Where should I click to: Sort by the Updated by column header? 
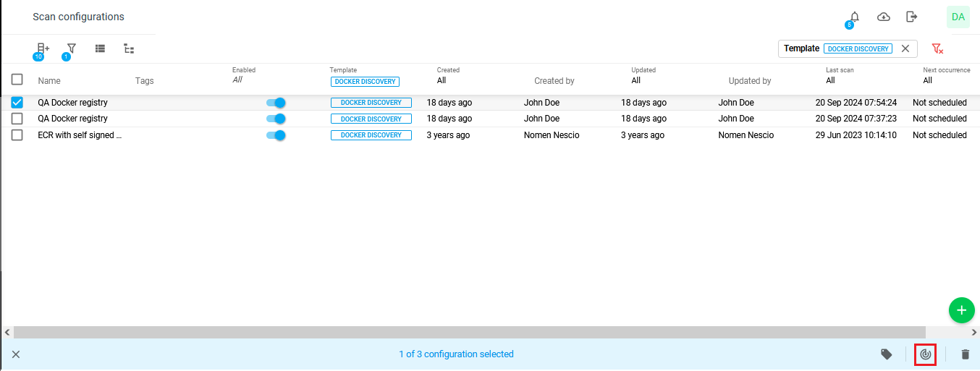(750, 81)
